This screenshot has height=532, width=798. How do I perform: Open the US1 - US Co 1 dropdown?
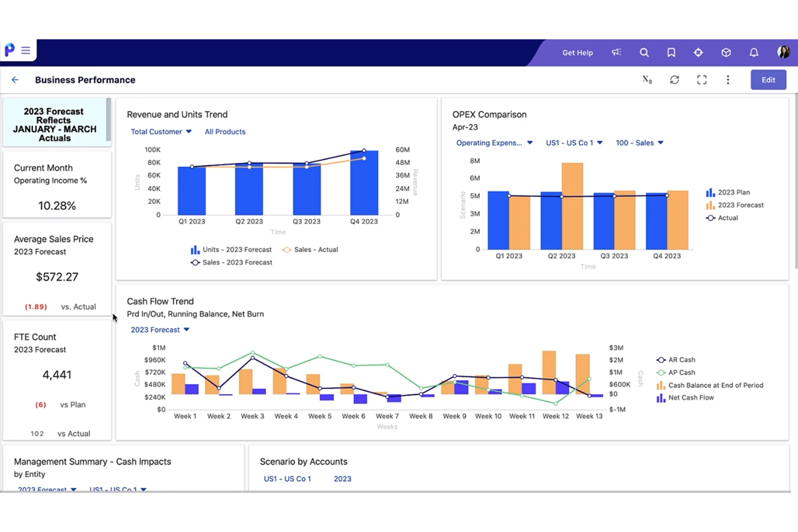(x=574, y=143)
